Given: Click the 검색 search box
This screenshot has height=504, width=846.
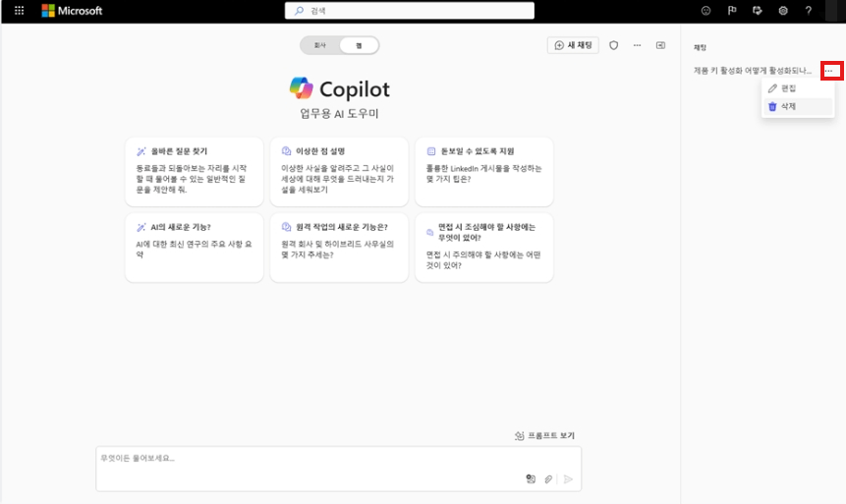Looking at the screenshot, I should pyautogui.click(x=410, y=10).
